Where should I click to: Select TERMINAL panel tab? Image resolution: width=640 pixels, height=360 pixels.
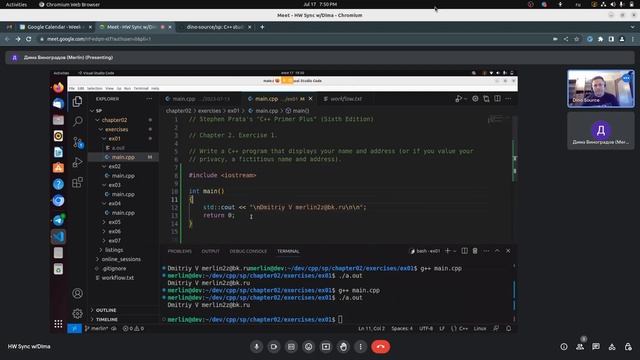288,251
